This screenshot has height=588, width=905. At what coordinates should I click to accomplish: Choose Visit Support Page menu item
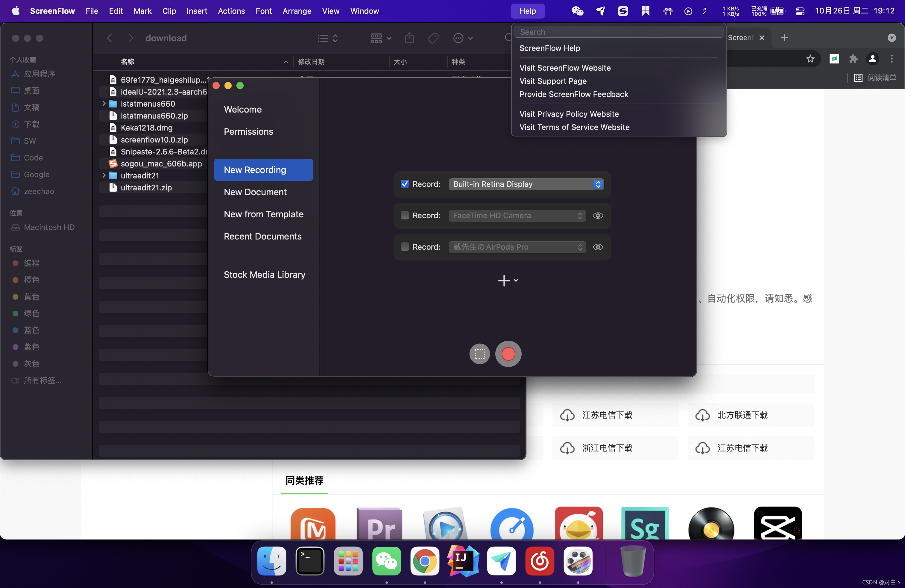553,81
